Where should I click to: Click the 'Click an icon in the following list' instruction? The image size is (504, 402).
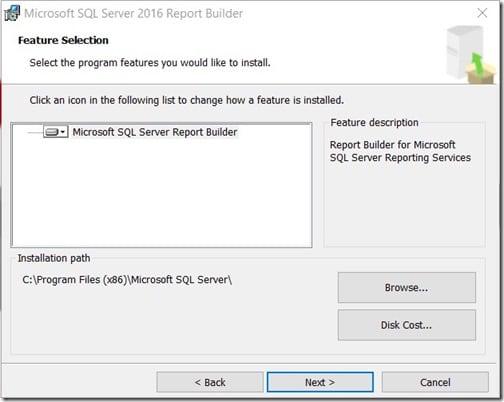point(187,100)
